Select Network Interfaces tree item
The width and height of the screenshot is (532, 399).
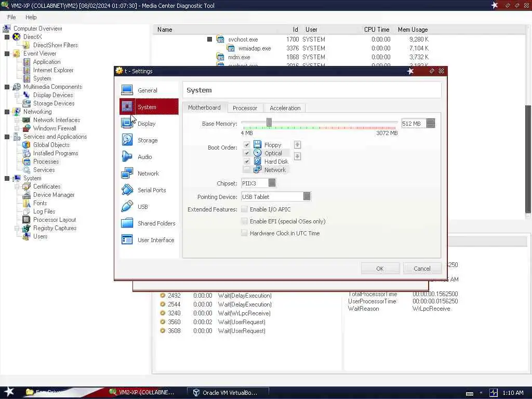point(56,120)
